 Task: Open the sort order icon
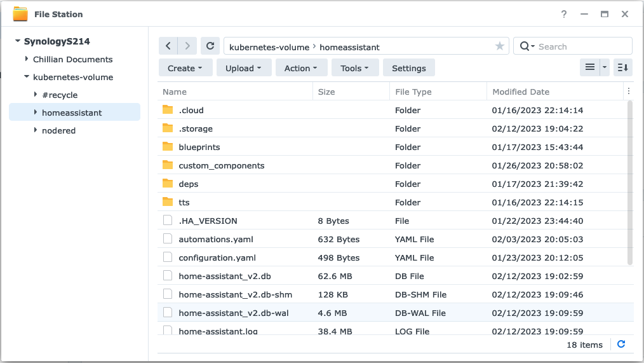[x=622, y=67]
